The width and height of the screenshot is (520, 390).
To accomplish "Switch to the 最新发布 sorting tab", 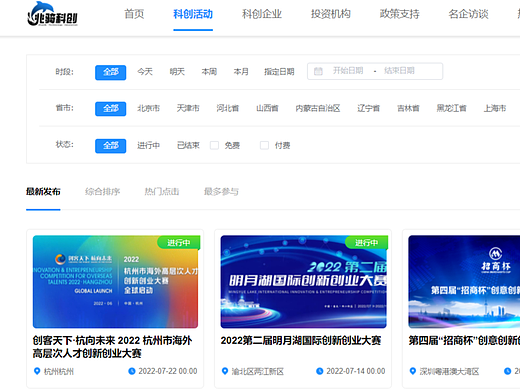I will 43,192.
